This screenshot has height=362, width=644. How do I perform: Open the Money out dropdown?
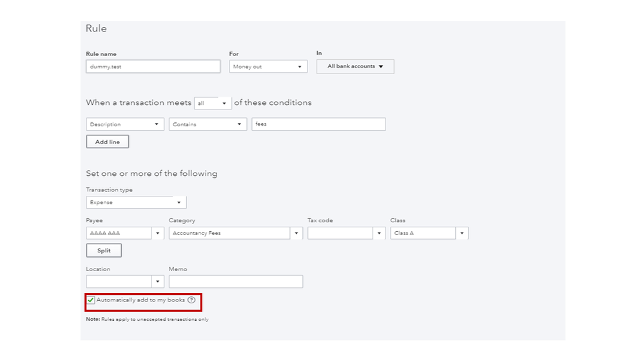point(268,66)
